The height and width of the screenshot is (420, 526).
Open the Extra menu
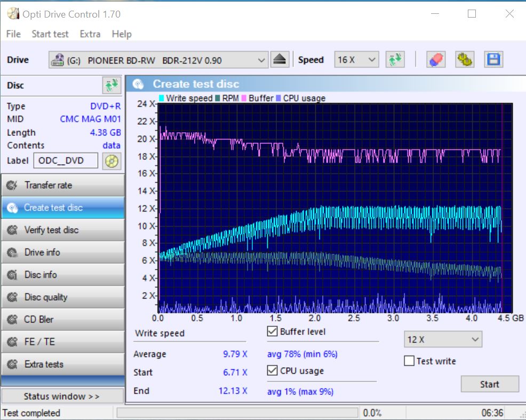pos(90,34)
